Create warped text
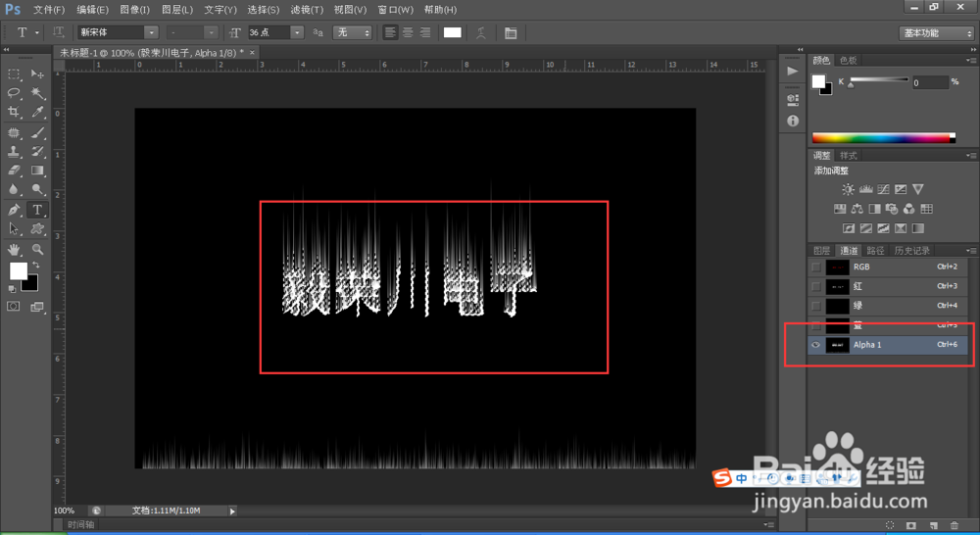This screenshot has height=535, width=980. (480, 33)
